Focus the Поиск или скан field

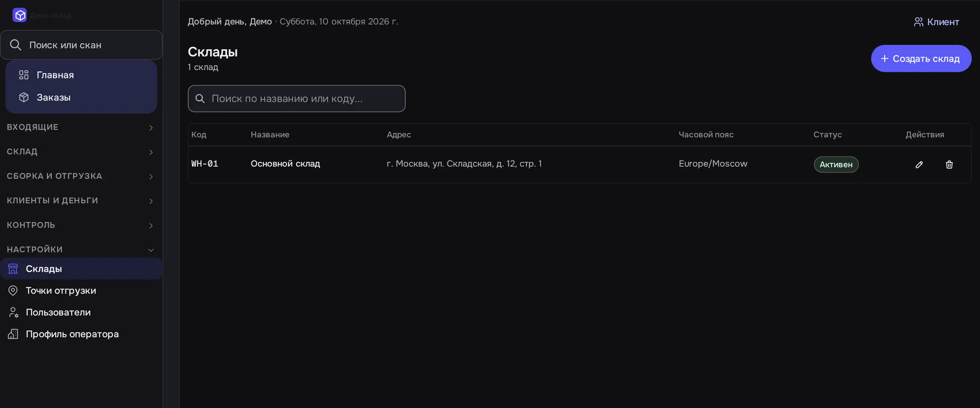pyautogui.click(x=81, y=45)
